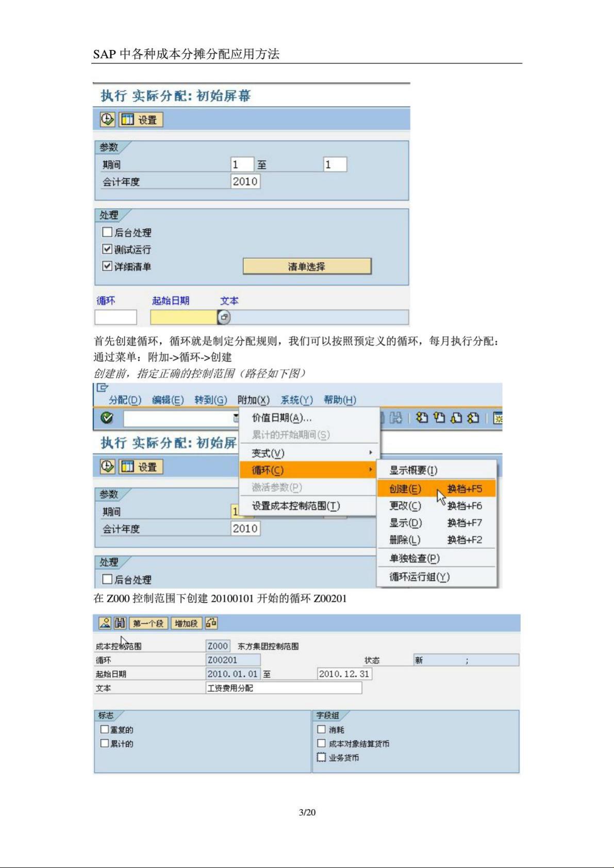Viewport: 614px width, 868px height.
Task: Open the 帮助(H) menu
Action: 340,400
